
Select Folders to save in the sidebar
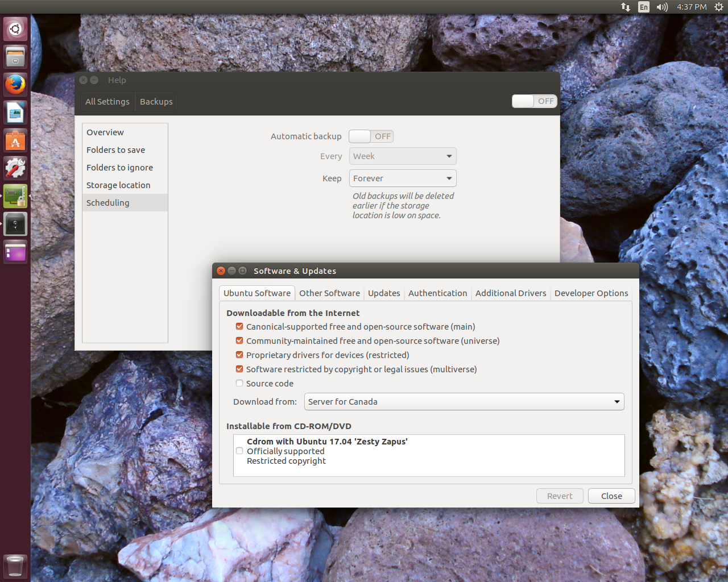[x=125, y=150]
